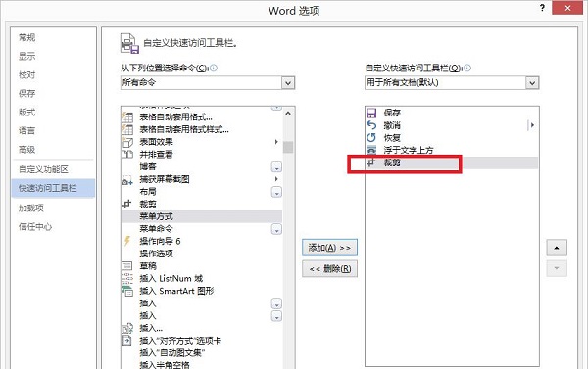The image size is (588, 369).
Task: Open 自定义功能区 category
Action: [43, 169]
